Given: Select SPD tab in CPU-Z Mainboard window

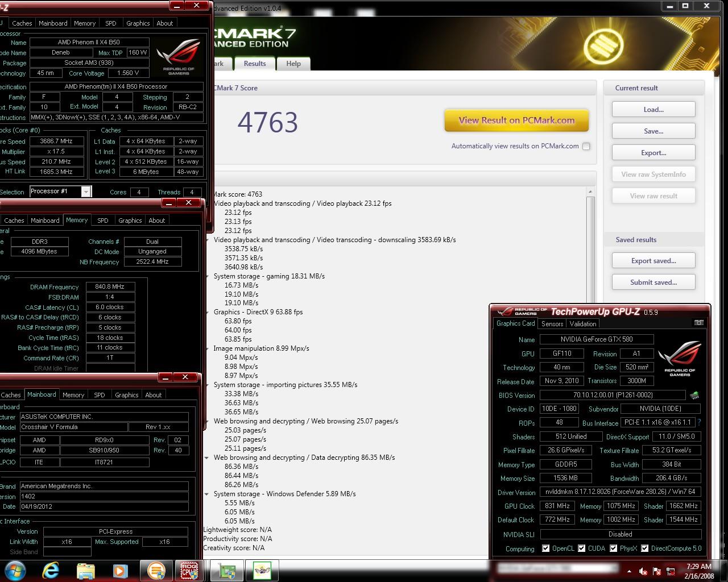Looking at the screenshot, I should point(100,395).
